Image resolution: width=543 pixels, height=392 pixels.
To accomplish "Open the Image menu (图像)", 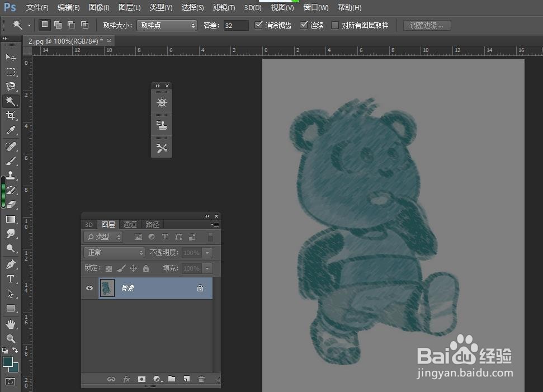I will (98, 8).
